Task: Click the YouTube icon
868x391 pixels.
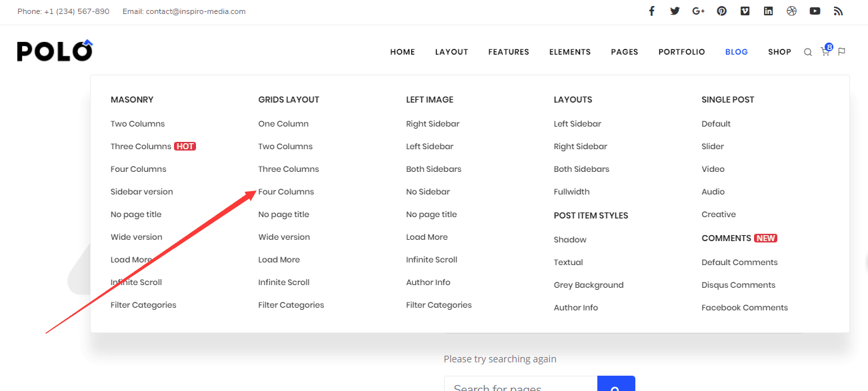Action: [815, 11]
